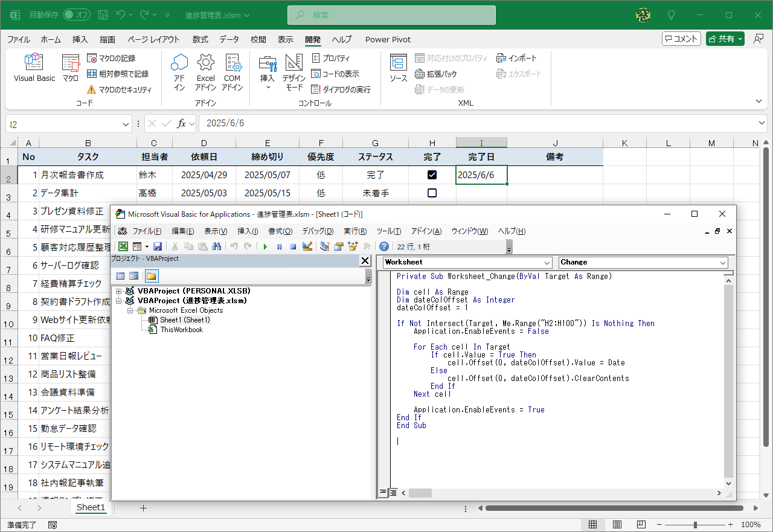Click the View Microsoft Excel icon
This screenshot has width=773, height=532.
[123, 246]
